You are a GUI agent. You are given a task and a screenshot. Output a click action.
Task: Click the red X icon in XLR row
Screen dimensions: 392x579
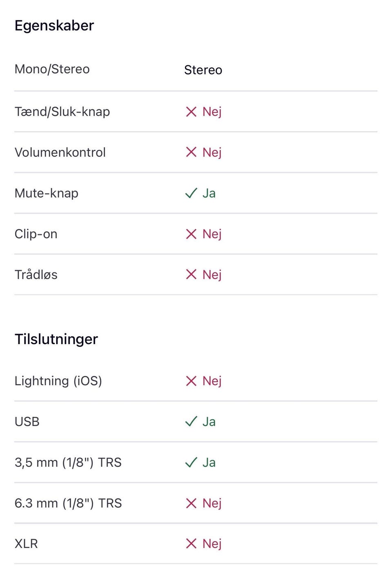[x=191, y=543]
